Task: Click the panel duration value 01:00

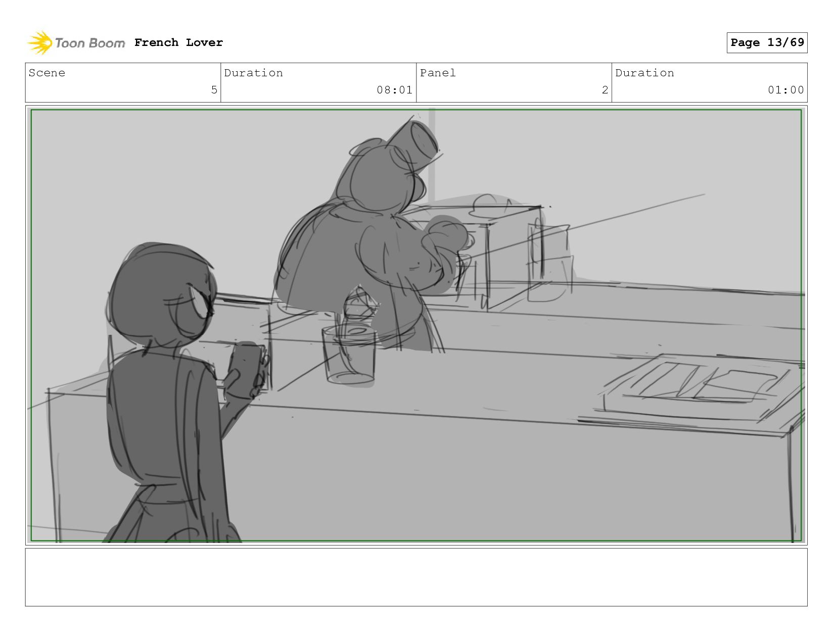Action: click(x=785, y=90)
